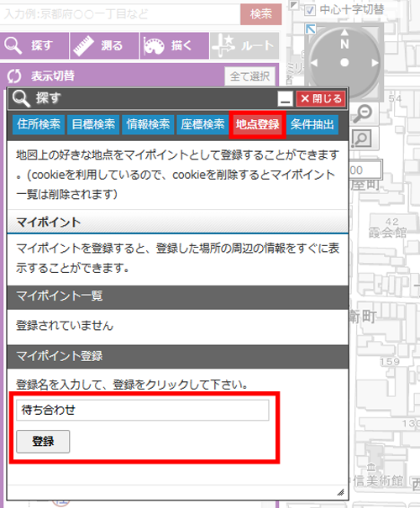Toggle the 中心十字切替 checkbox
The width and height of the screenshot is (420, 508).
[310, 10]
